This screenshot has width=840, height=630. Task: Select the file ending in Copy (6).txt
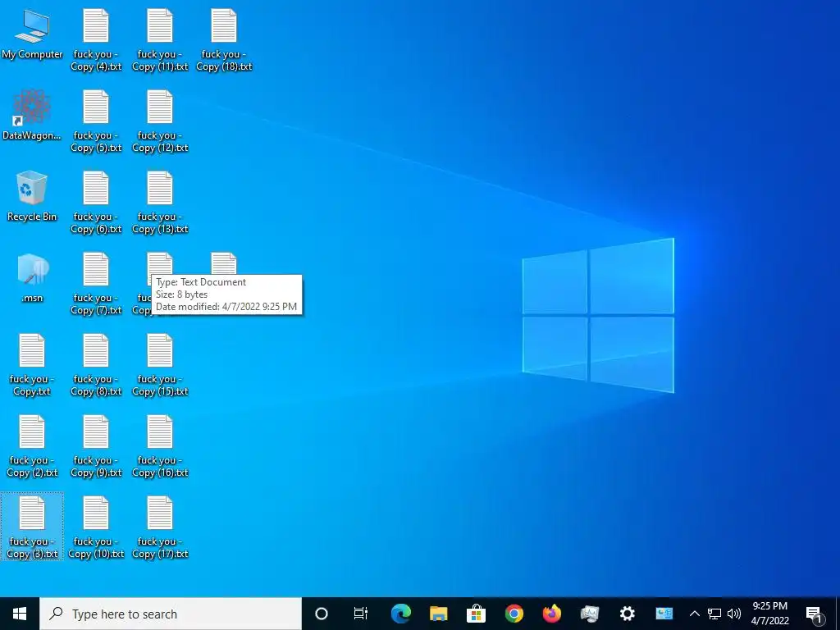(97, 203)
